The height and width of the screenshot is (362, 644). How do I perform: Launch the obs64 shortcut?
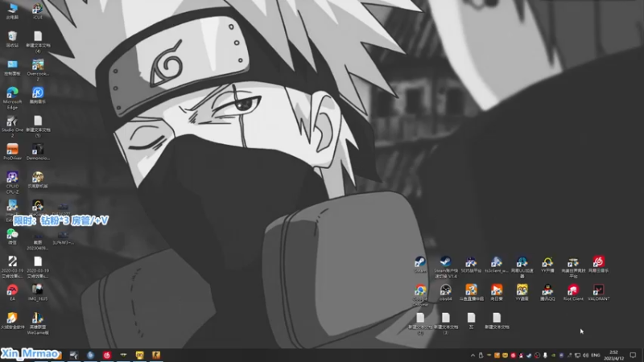tap(446, 293)
